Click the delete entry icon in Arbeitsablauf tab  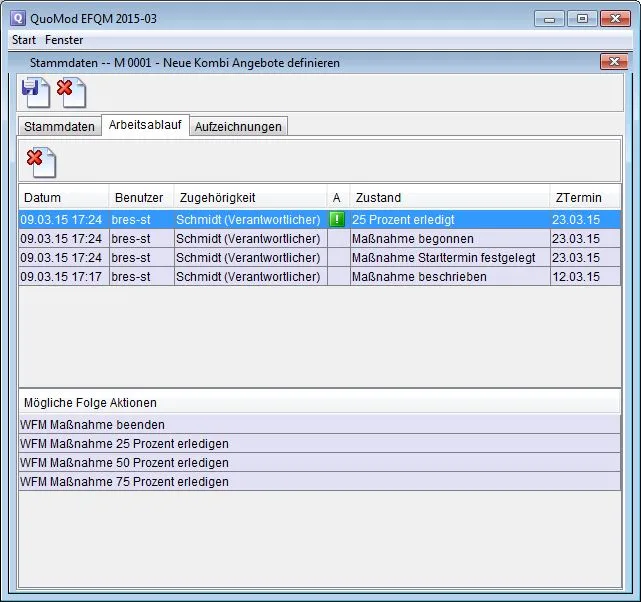[41, 161]
